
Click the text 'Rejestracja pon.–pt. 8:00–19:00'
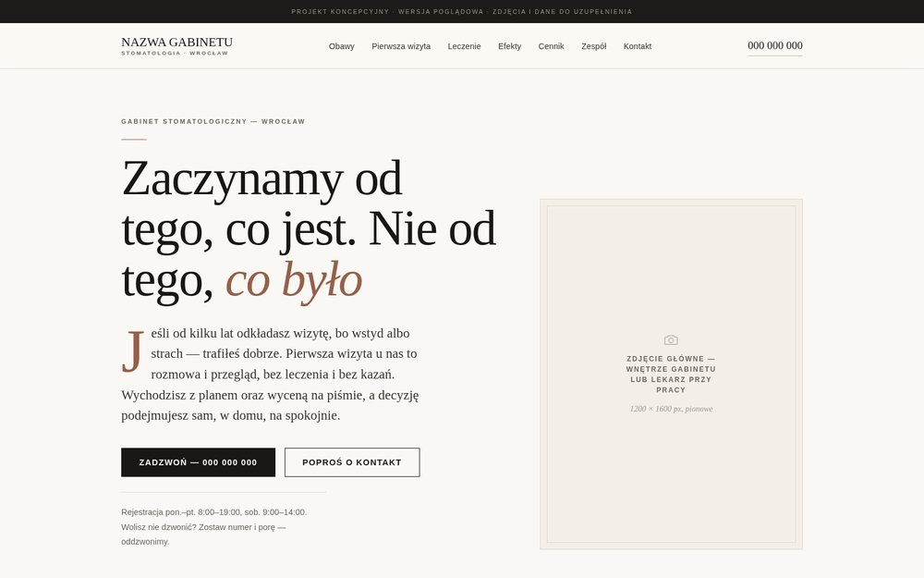[x=180, y=512]
